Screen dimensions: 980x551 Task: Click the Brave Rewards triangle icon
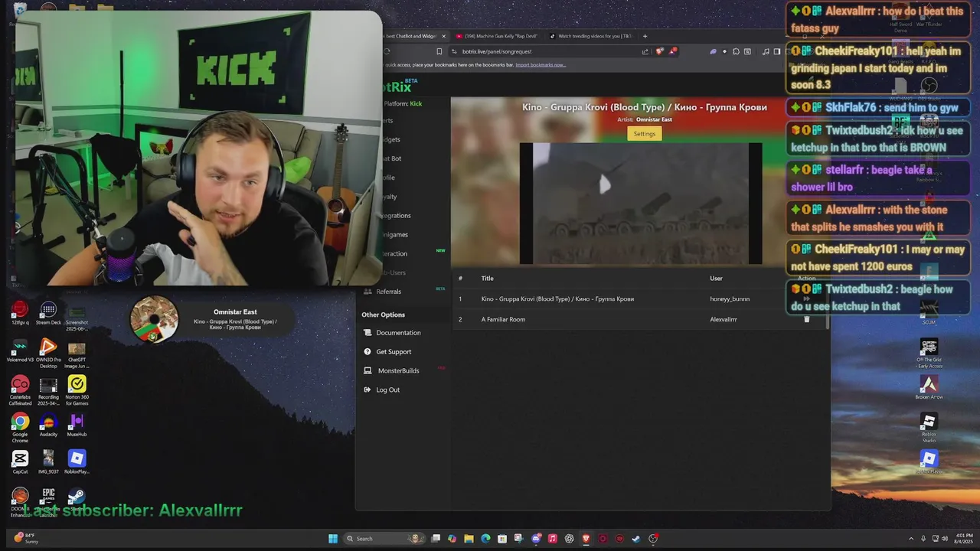(673, 51)
